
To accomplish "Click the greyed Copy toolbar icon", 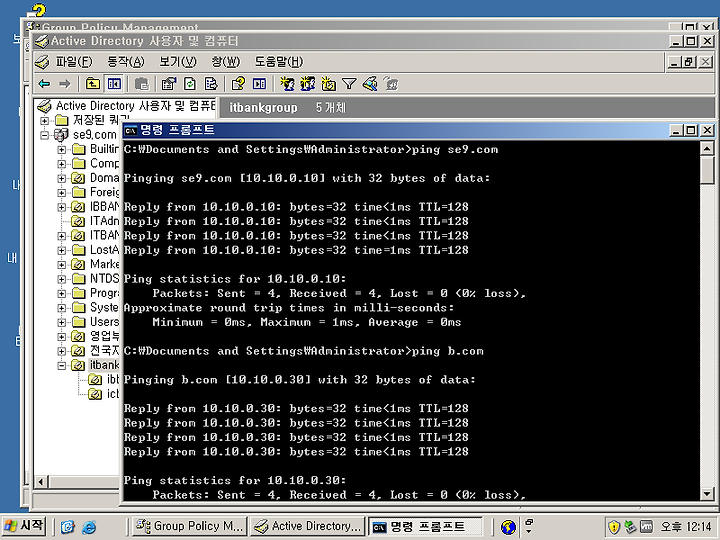I will [x=142, y=84].
